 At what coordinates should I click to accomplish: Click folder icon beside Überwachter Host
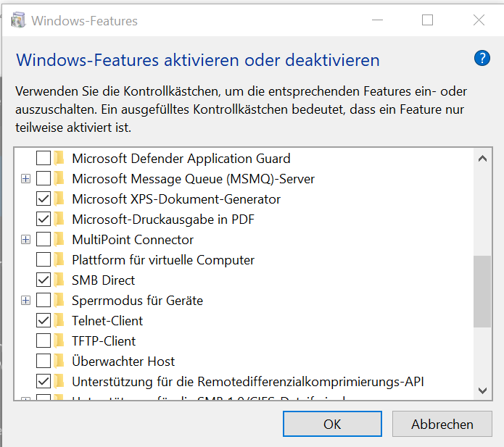tap(59, 361)
